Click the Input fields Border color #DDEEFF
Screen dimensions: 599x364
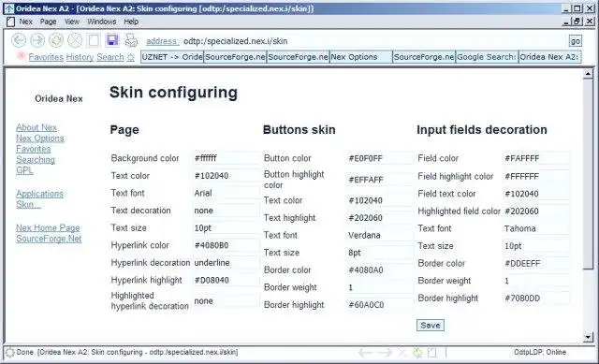(536, 263)
